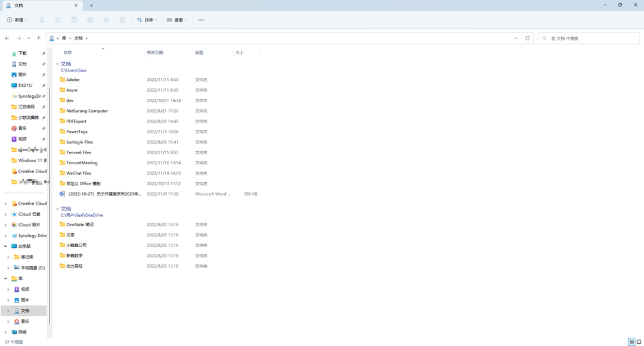This screenshot has width=644, height=346.
Task: Collapse the C:\Users\liuxi 文档 group
Action: [x=57, y=64]
